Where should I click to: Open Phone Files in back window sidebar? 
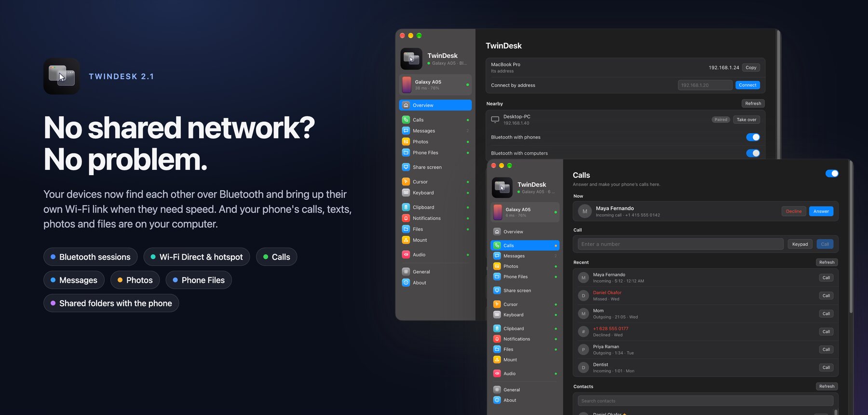(x=435, y=152)
